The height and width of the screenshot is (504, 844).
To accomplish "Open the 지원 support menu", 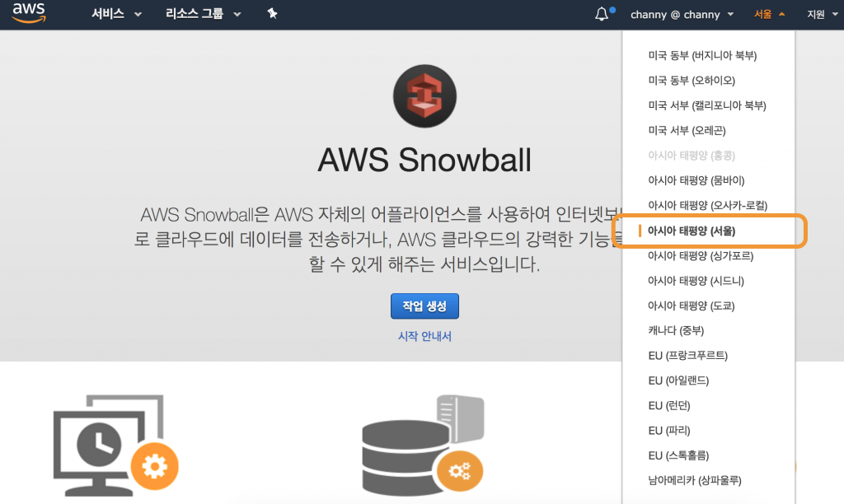I will [x=822, y=15].
